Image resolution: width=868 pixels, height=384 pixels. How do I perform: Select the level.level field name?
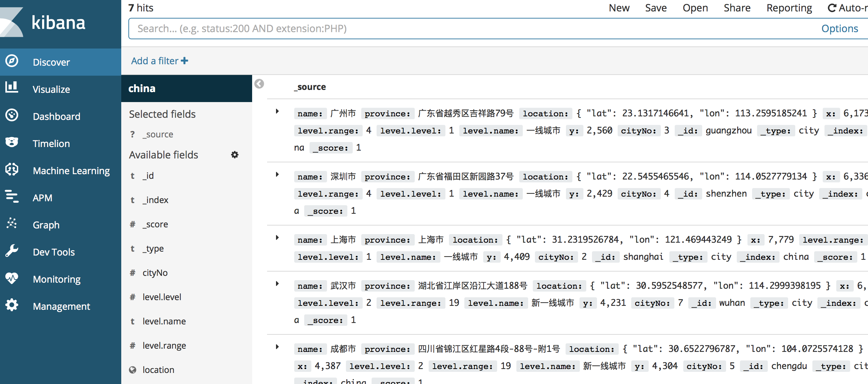pyautogui.click(x=162, y=297)
